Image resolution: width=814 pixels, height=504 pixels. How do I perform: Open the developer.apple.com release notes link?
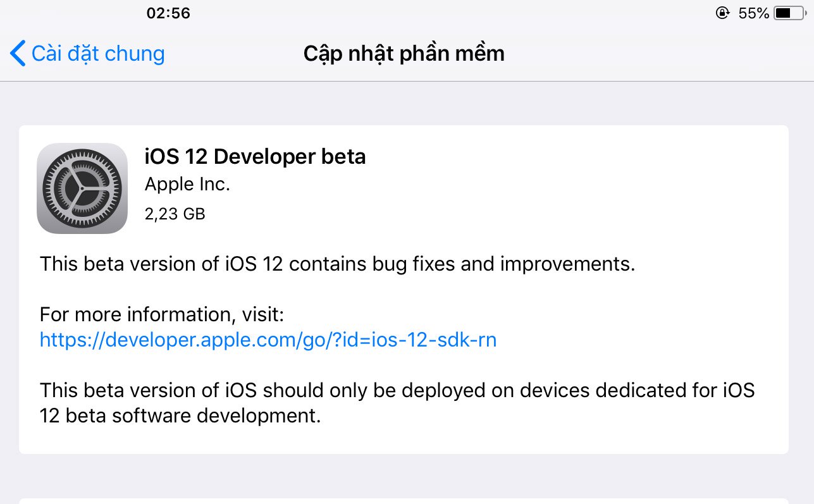(268, 340)
